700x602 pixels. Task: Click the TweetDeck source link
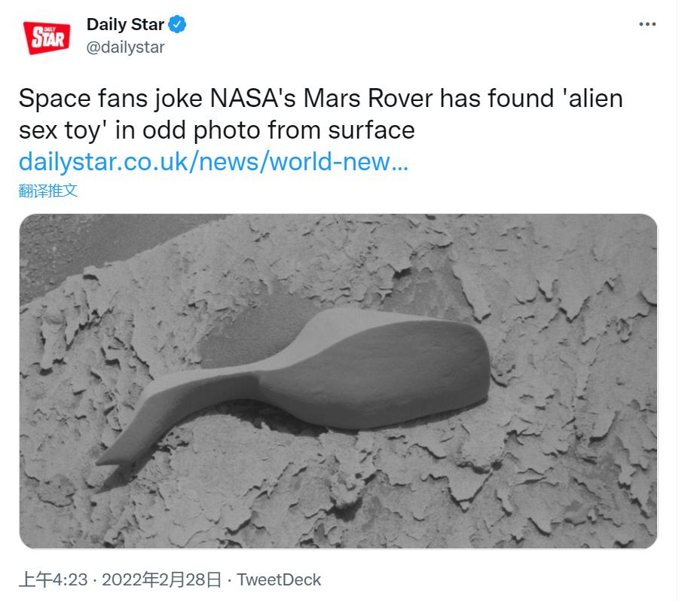point(281,579)
